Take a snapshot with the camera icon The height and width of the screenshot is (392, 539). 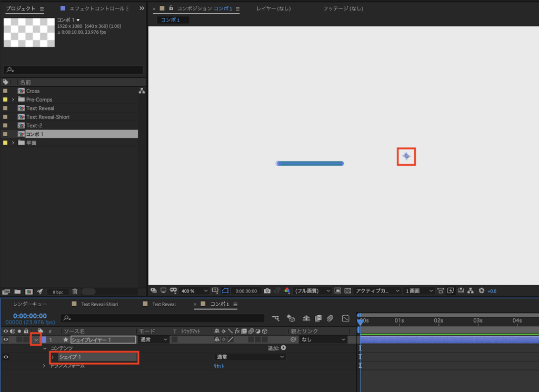[x=267, y=291]
